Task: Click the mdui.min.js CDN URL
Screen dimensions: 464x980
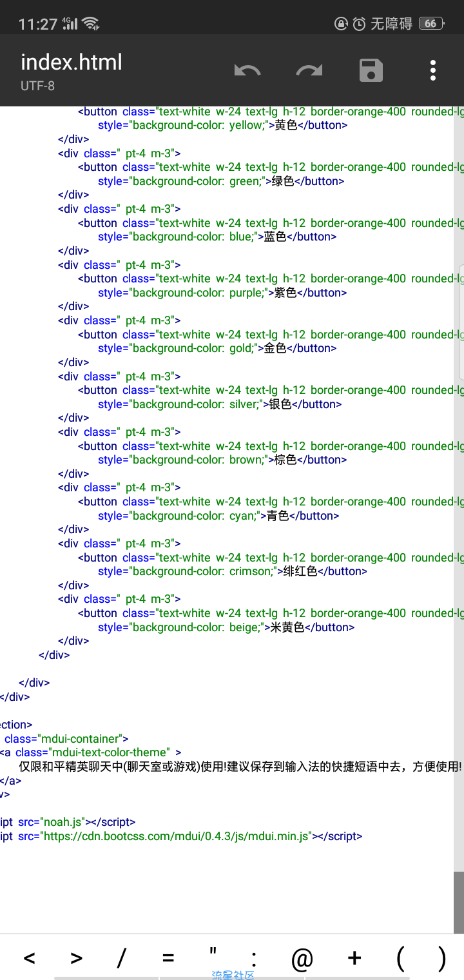Action: coord(177,836)
